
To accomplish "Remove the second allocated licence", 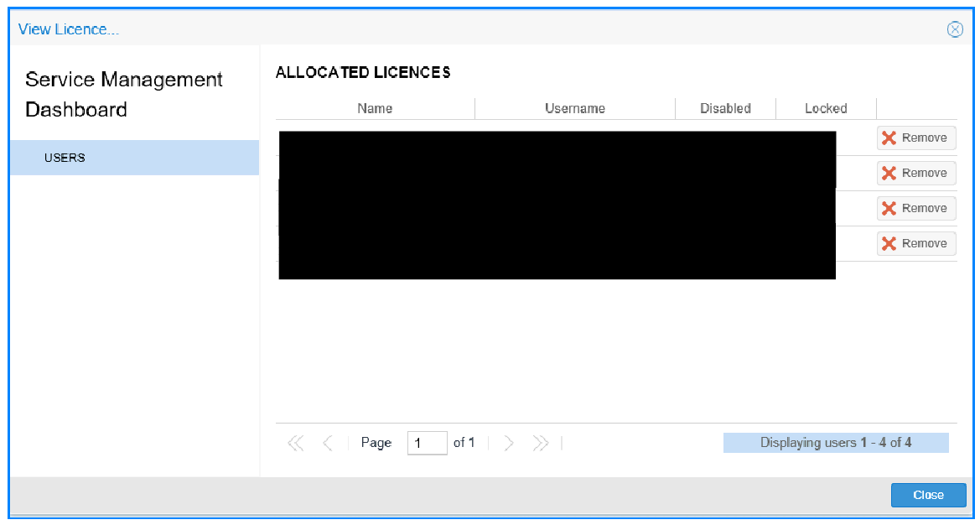I will 915,174.
